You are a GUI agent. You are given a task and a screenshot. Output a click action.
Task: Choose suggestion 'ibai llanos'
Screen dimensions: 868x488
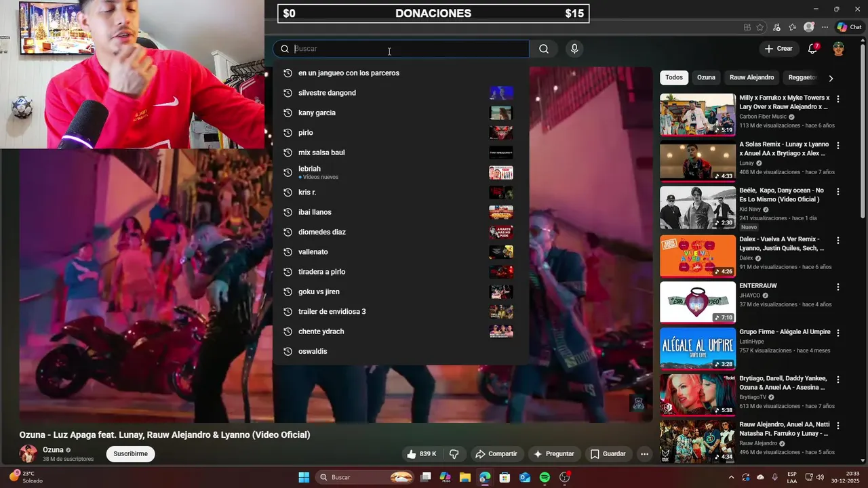click(x=401, y=212)
